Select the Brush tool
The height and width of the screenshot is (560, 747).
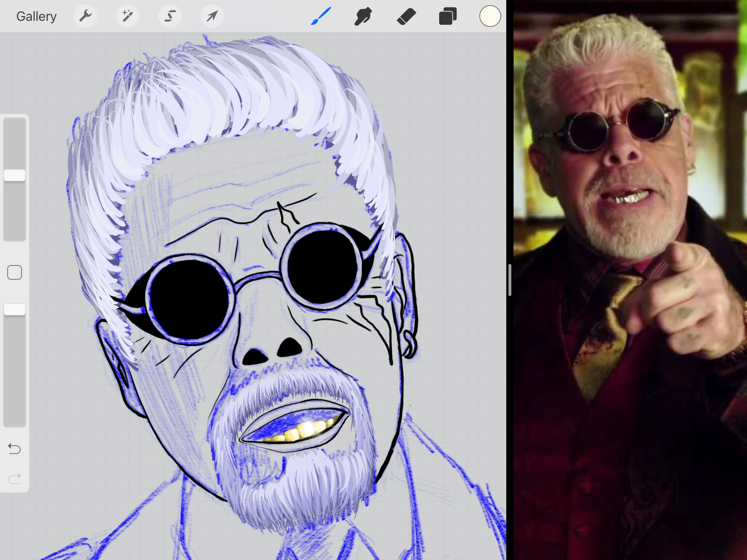(321, 16)
